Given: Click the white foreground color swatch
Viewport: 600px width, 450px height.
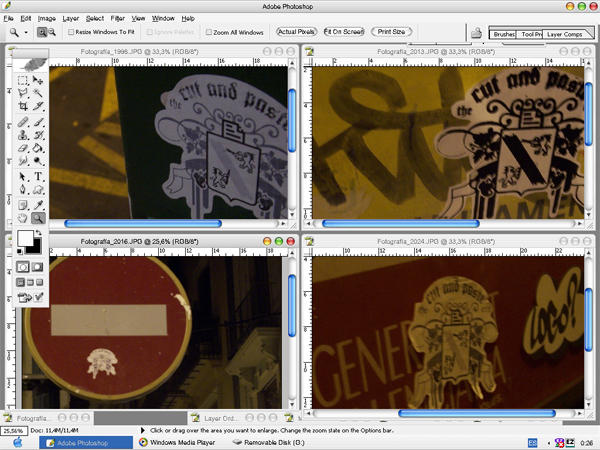Looking at the screenshot, I should pos(24,237).
